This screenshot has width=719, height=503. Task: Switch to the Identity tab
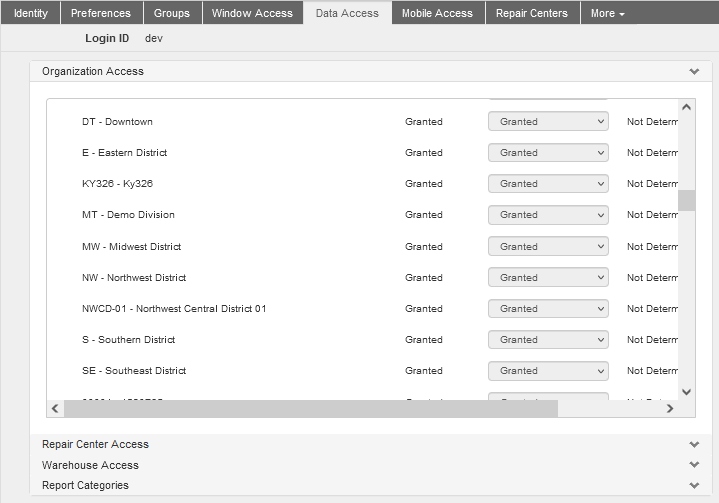31,13
